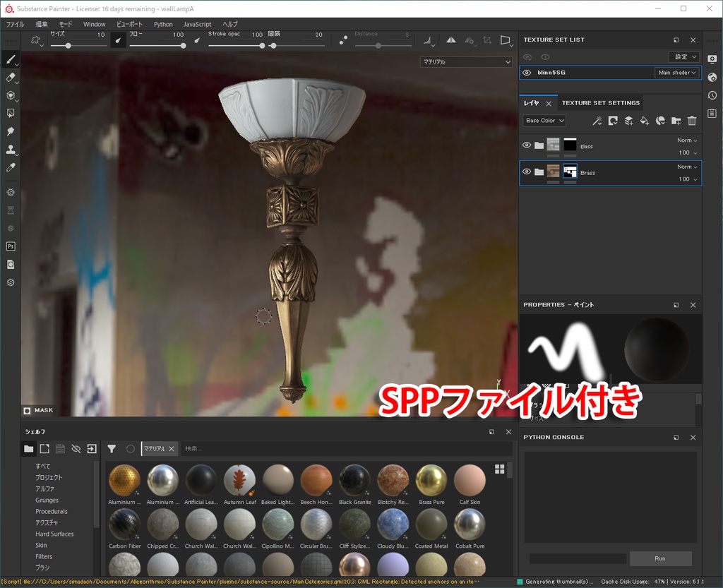Adjust the brush サイズ slider
The height and width of the screenshot is (588, 723).
point(79,46)
